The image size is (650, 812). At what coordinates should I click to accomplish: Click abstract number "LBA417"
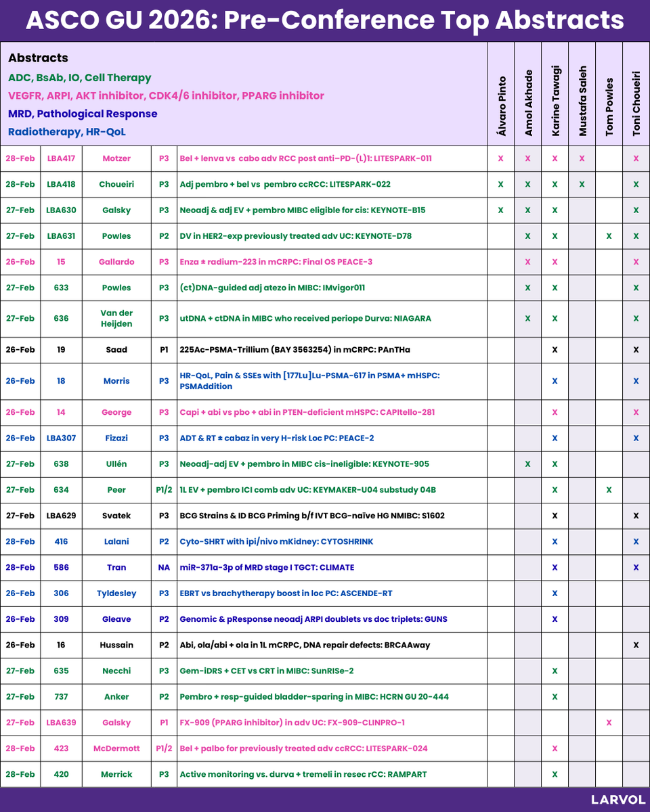(61, 158)
